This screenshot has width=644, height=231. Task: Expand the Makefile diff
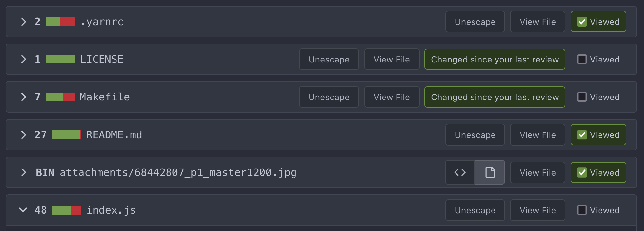point(23,97)
